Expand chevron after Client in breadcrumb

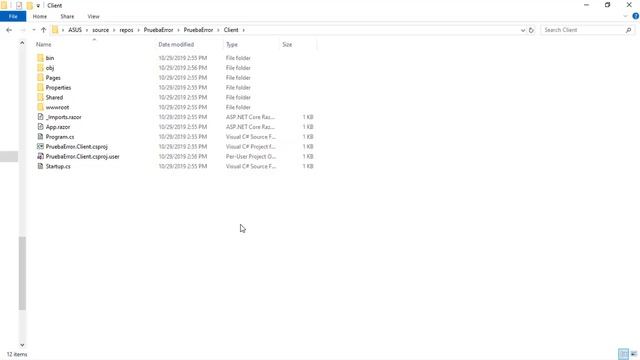click(244, 30)
